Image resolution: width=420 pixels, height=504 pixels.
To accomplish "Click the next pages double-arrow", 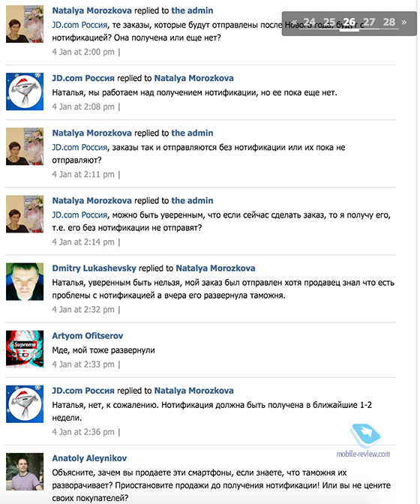I will pos(404,22).
